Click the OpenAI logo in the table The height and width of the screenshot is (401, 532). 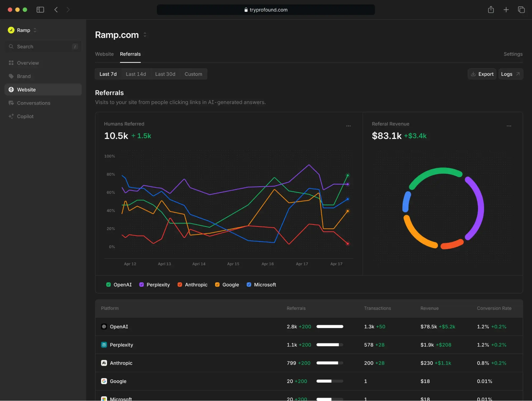pyautogui.click(x=104, y=326)
